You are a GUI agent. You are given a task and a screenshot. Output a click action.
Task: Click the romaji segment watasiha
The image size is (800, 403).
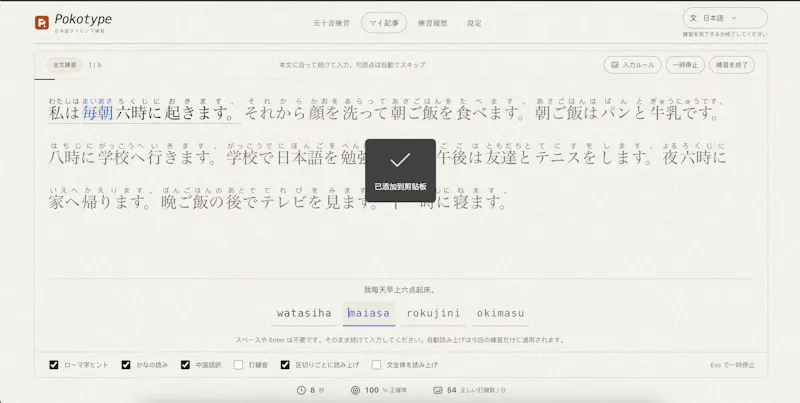click(304, 313)
